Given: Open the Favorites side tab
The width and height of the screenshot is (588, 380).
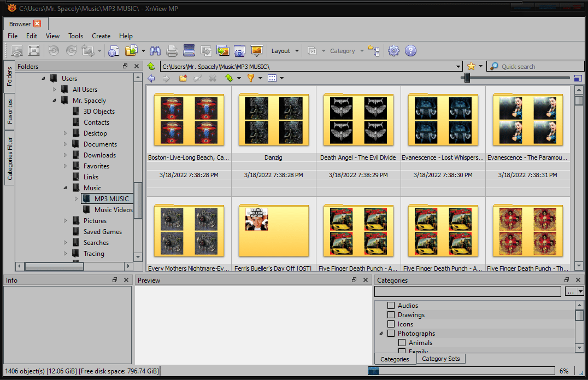Looking at the screenshot, I should 9,112.
